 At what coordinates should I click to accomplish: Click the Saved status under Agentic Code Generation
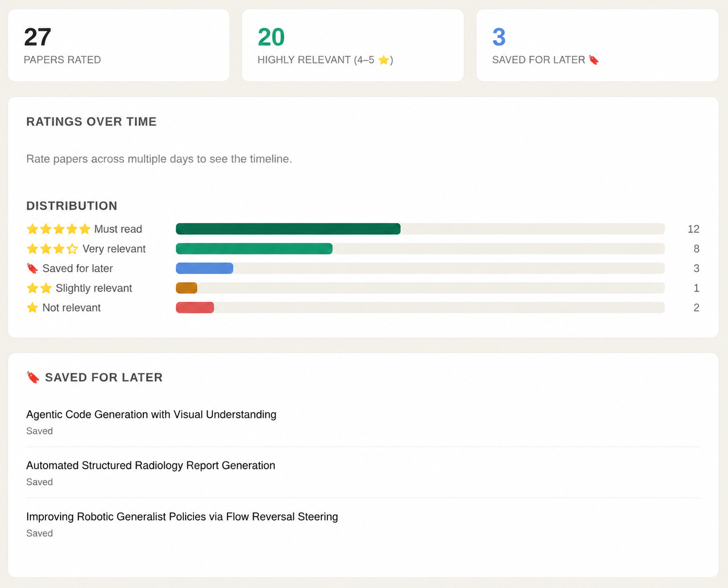coord(40,431)
